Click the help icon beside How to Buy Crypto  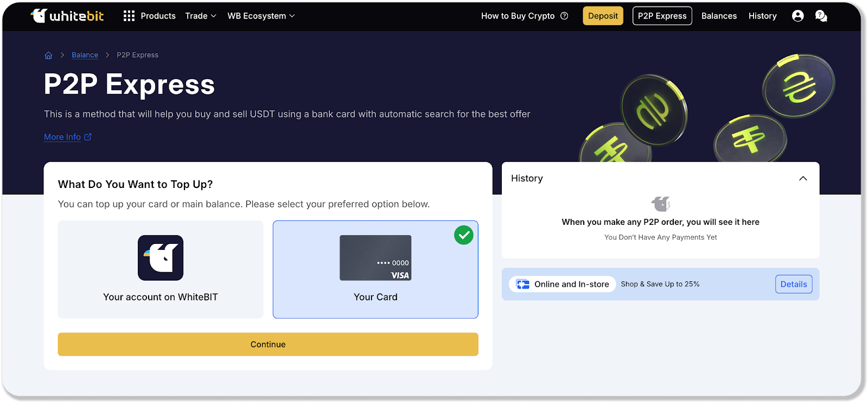pos(564,16)
